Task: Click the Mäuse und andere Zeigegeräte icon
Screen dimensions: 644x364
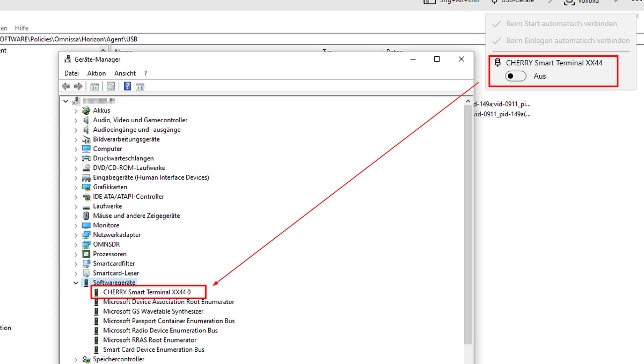Action: [x=86, y=216]
